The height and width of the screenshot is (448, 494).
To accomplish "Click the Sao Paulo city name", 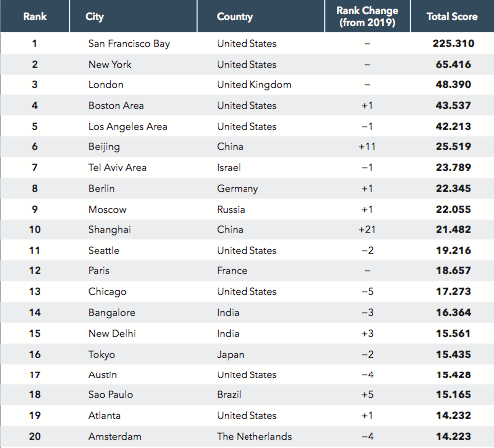I will (x=111, y=395).
